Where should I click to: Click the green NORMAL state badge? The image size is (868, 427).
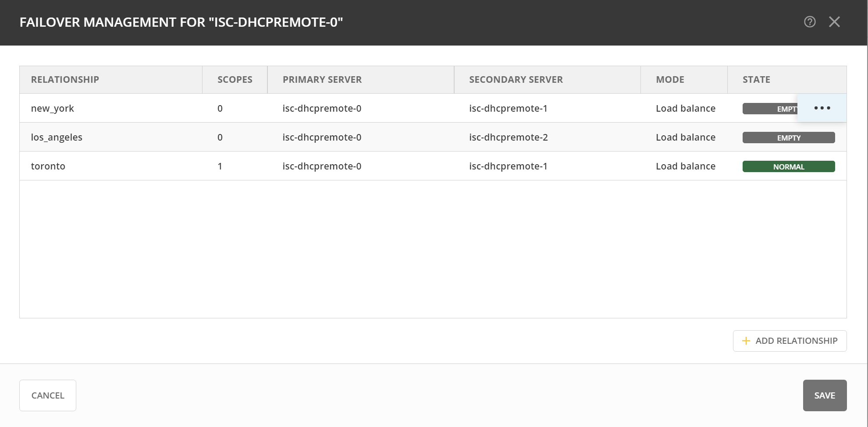[x=788, y=166]
